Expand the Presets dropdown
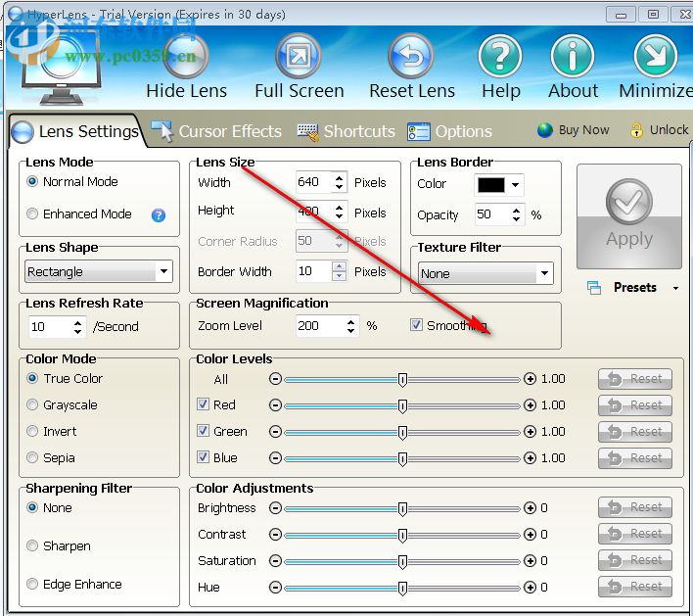Screen dimensions: 693x616 pos(675,288)
